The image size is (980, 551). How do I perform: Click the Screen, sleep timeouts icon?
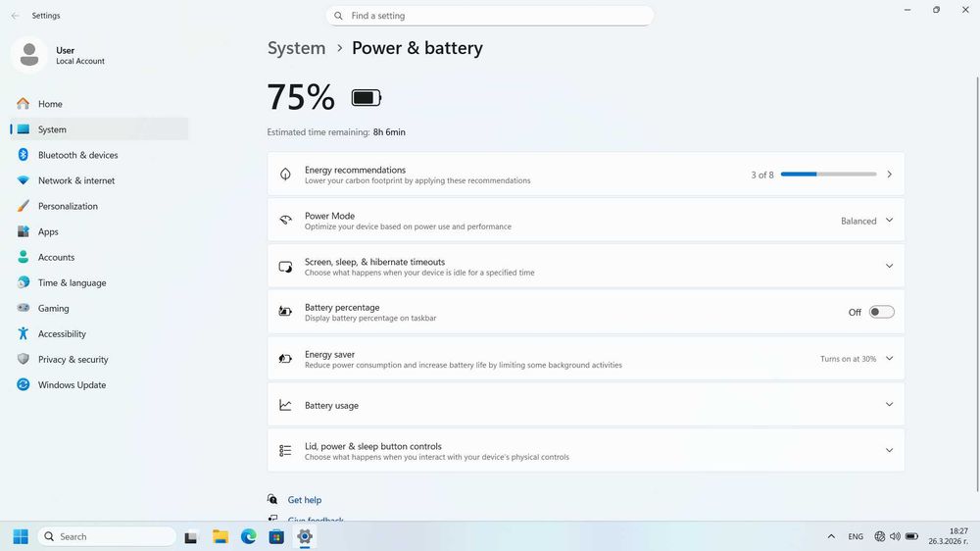point(285,267)
